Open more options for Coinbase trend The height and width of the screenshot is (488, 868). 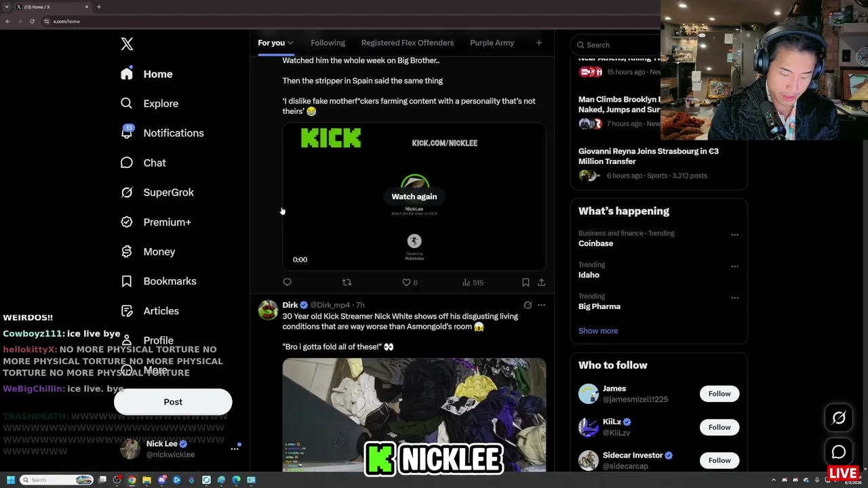coord(734,235)
